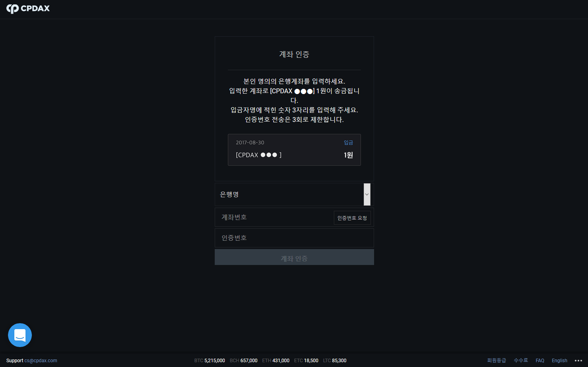Switch language to English
The width and height of the screenshot is (588, 367).
tap(559, 361)
